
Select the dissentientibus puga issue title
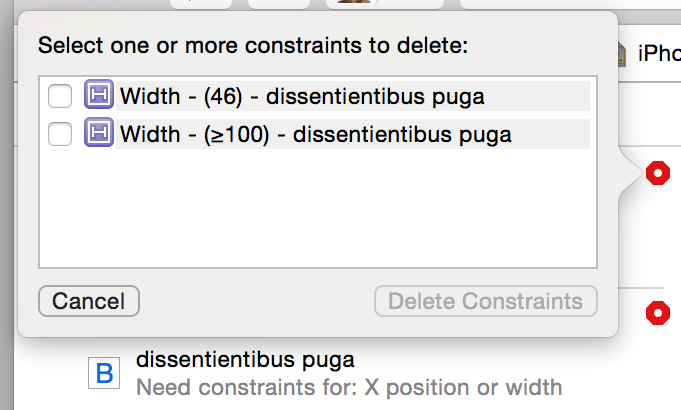click(245, 359)
